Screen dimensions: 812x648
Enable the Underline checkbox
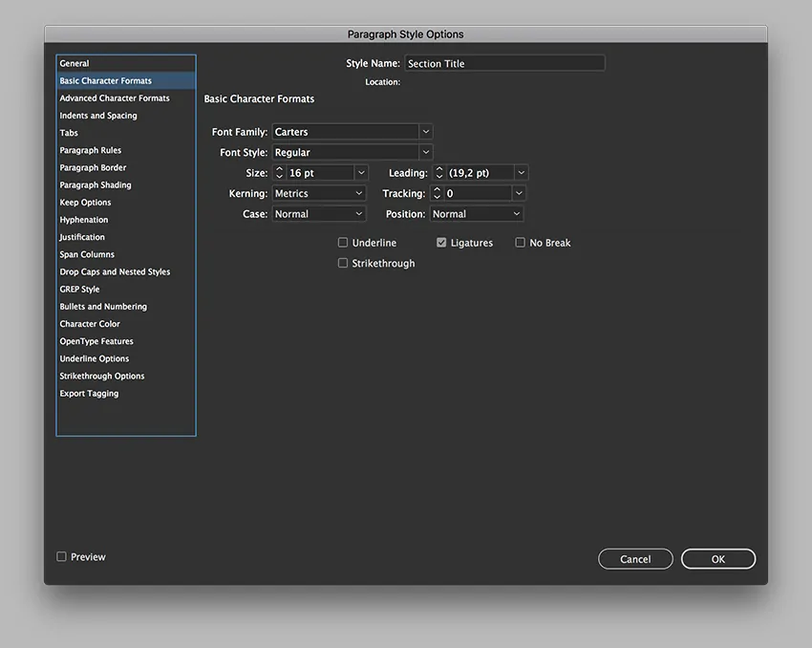pos(343,243)
